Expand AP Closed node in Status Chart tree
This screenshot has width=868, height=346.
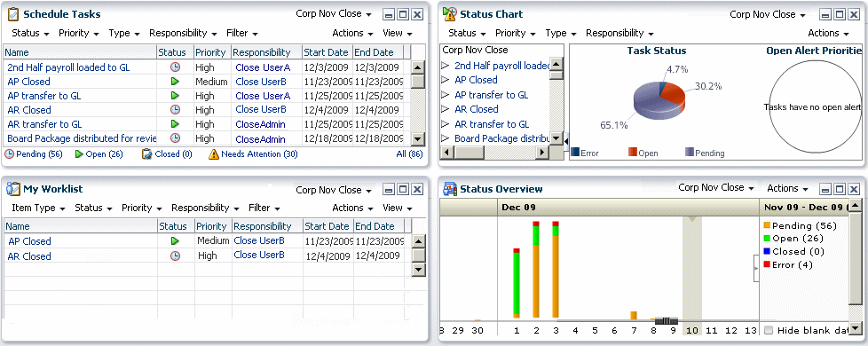445,80
